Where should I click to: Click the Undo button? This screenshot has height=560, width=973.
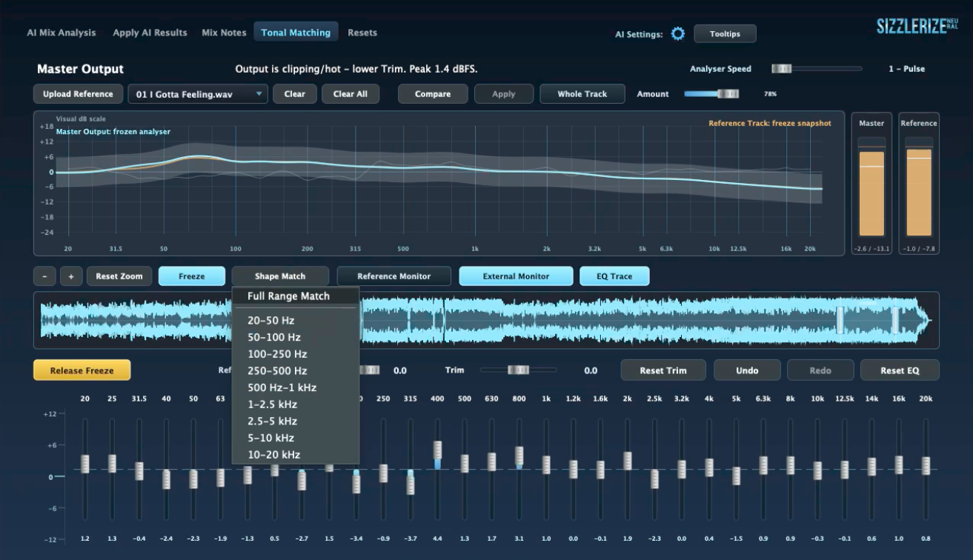click(747, 370)
